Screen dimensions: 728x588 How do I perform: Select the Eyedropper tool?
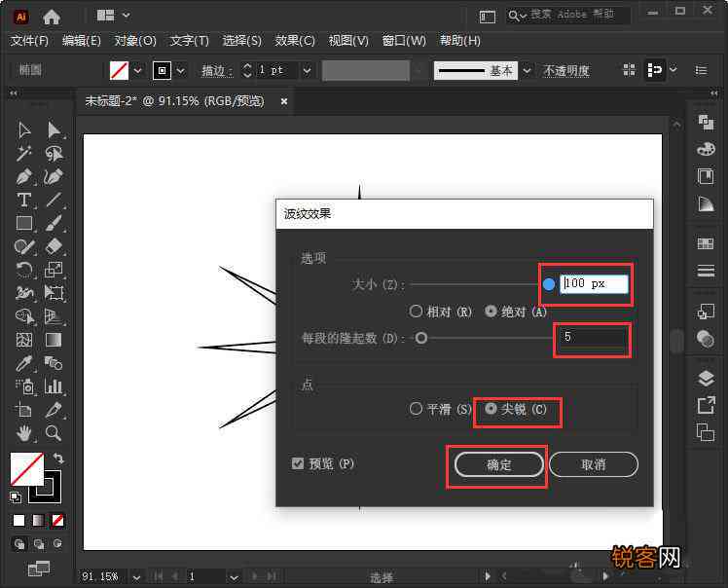24,363
